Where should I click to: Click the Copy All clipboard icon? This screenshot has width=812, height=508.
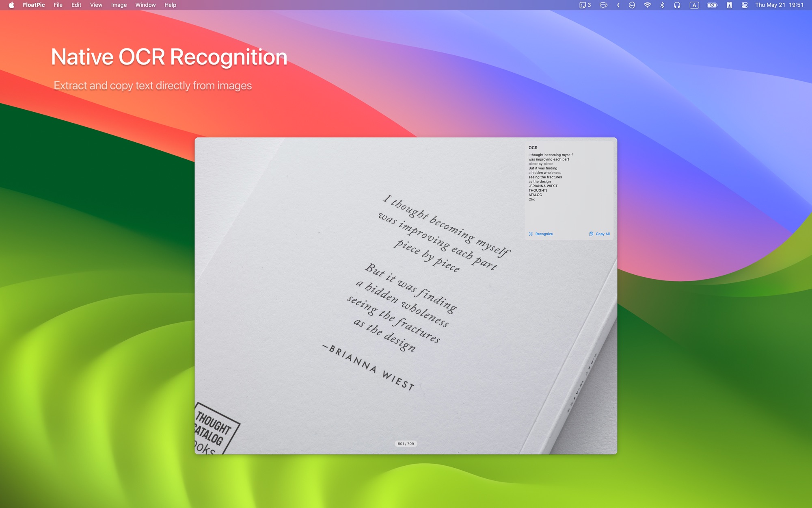pos(591,234)
